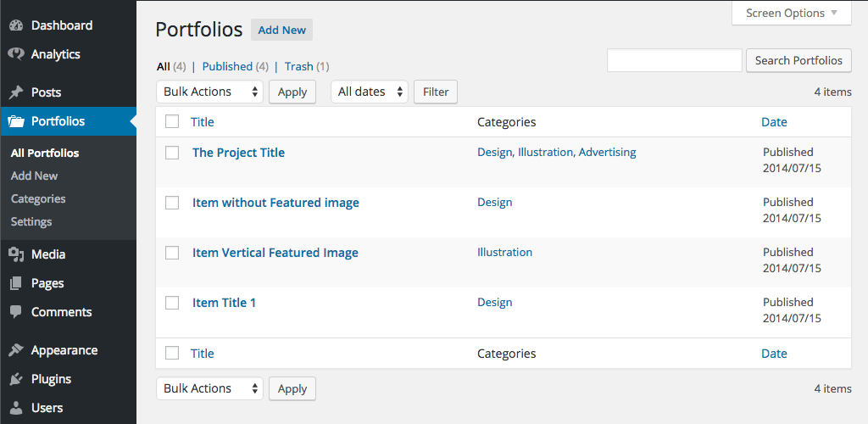868x424 pixels.
Task: Click the Media library icon
Action: click(17, 254)
